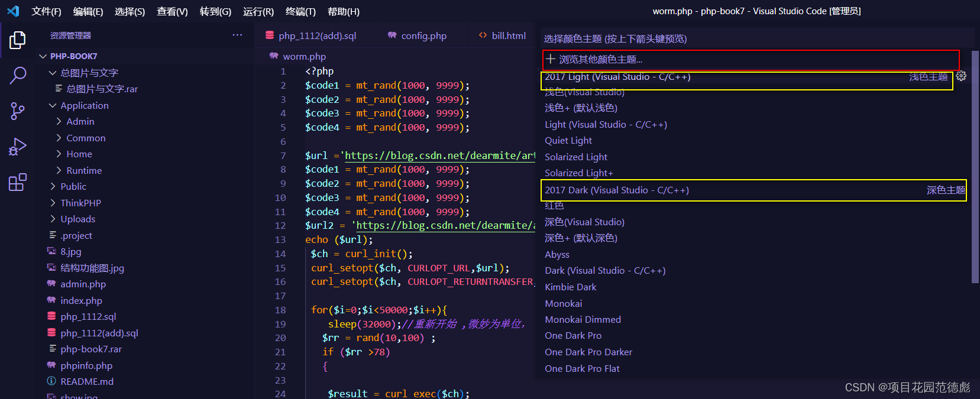This screenshot has height=399, width=980.
Task: Select 2017 Dark (Visual Studio - C/C++) theme
Action: tap(754, 190)
